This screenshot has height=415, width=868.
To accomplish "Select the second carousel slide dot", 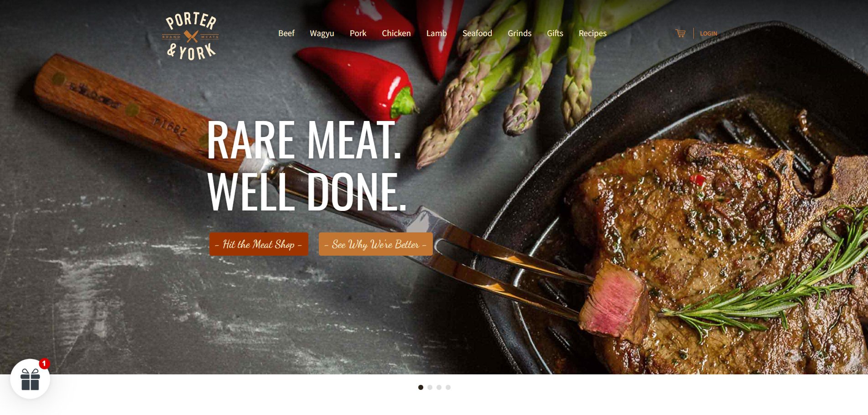I will (430, 387).
